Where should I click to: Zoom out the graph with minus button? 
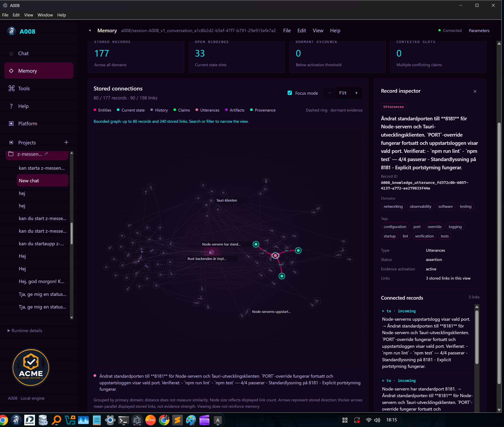[x=330, y=93]
